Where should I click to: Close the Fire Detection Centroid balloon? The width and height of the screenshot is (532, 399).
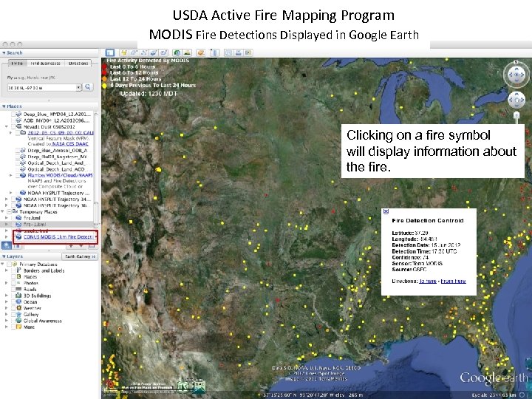(386, 212)
